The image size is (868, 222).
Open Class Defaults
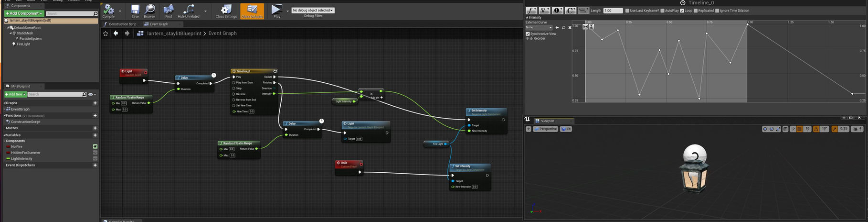click(x=252, y=11)
